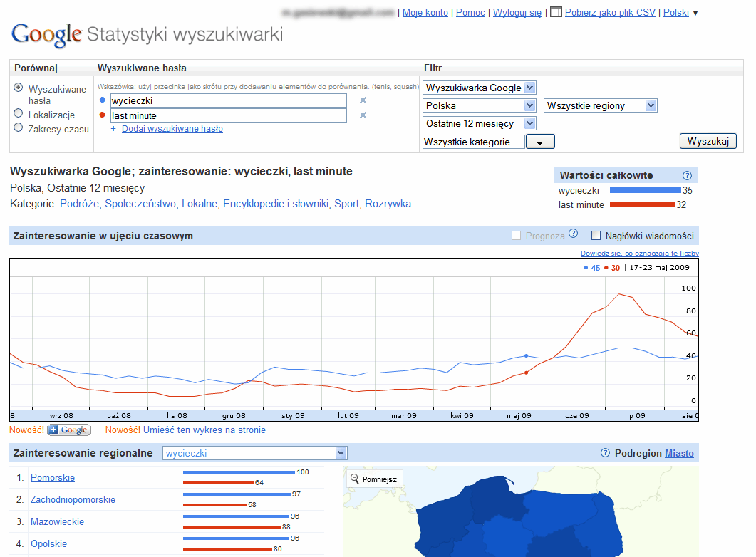Click the plus icon before Dodaj wyszukiwane hasło
This screenshot has width=756, height=557.
(x=113, y=129)
